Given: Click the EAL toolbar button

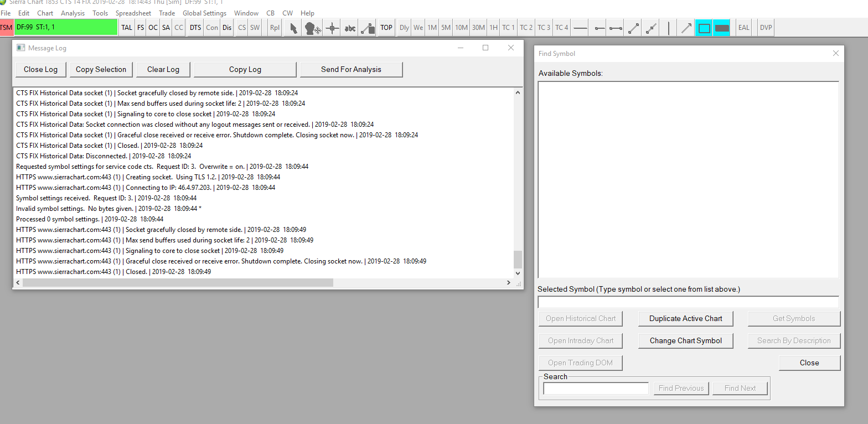Looking at the screenshot, I should (x=744, y=28).
